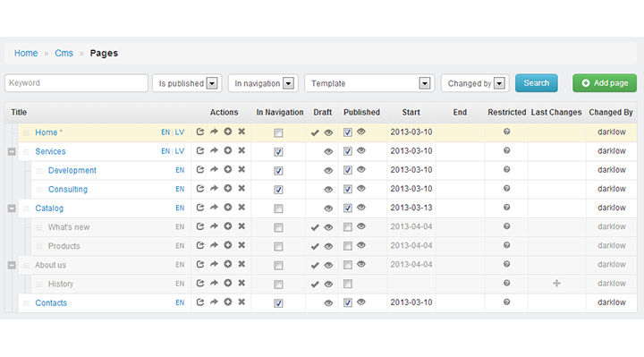The image size is (644, 357).
Task: Uncheck Published checkbox for Development
Action: pos(348,170)
